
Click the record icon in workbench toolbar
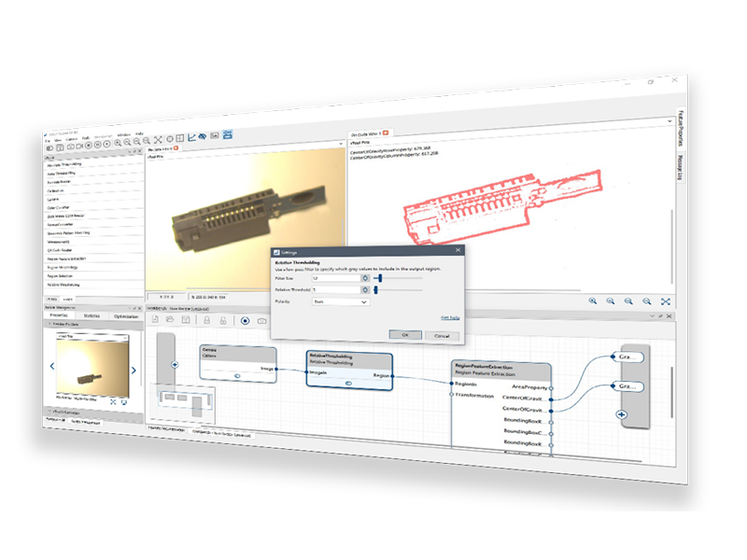[246, 320]
